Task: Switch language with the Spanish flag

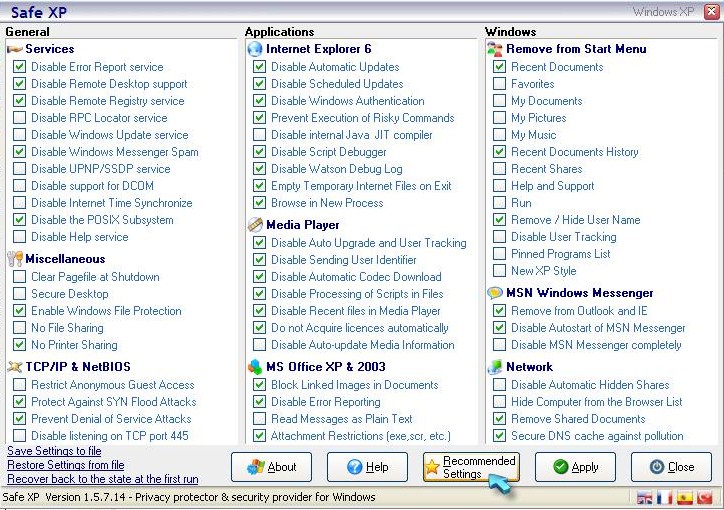Action: pos(685,498)
